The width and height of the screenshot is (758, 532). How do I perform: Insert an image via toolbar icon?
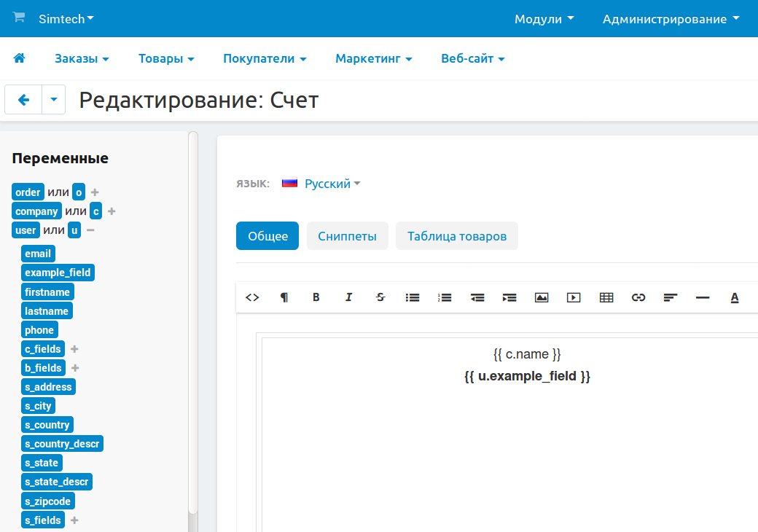tap(542, 297)
